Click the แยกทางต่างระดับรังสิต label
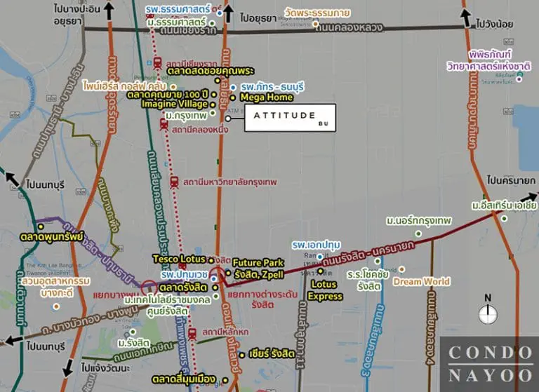This screenshot has width=539, height=392. coord(262,299)
